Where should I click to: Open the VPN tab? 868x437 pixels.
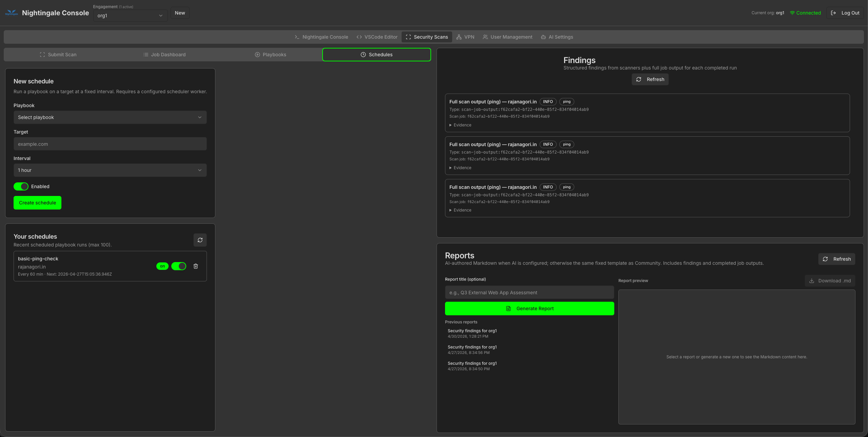click(465, 37)
